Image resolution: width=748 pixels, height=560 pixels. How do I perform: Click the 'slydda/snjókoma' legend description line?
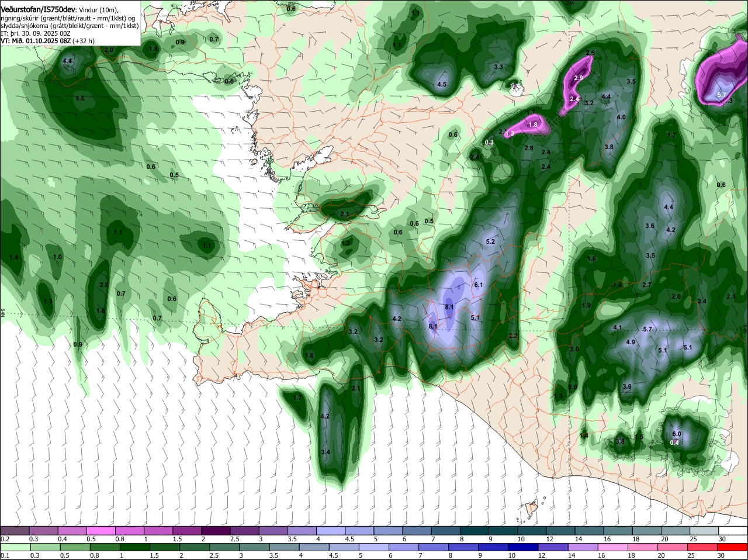pyautogui.click(x=70, y=26)
